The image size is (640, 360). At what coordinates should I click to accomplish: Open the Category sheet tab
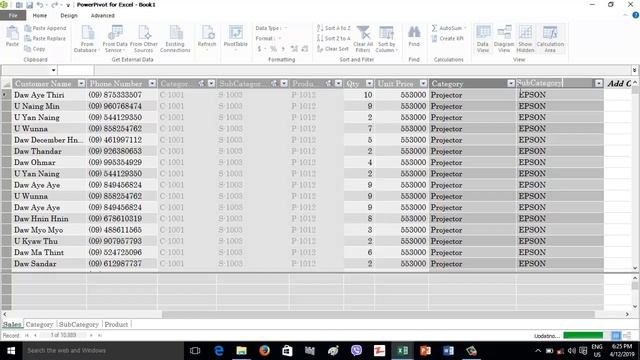click(x=39, y=324)
